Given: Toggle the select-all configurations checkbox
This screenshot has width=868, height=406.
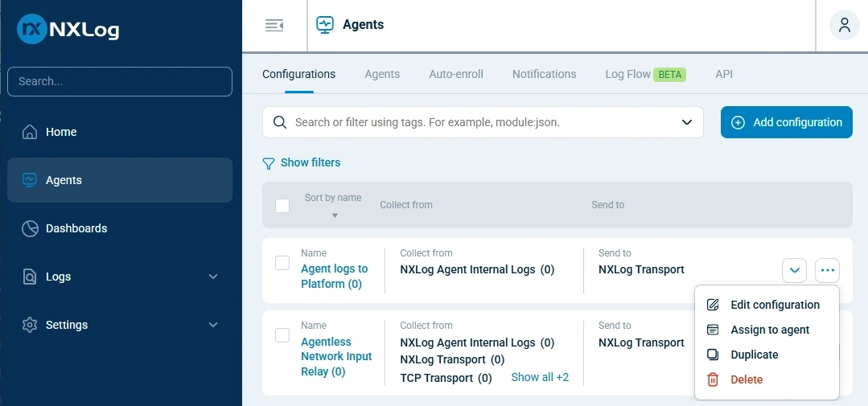Looking at the screenshot, I should coord(282,206).
